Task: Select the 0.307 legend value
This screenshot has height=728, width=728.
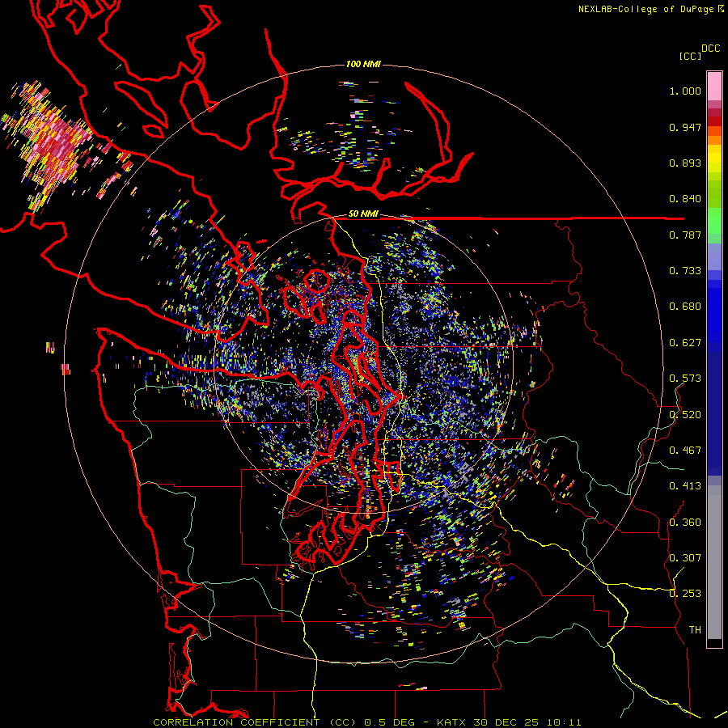Action: pos(685,558)
